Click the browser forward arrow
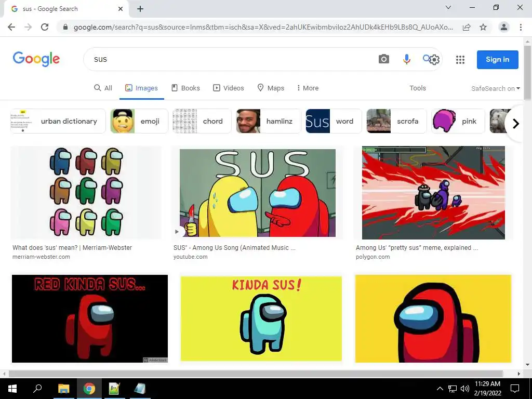The image size is (532, 399). pos(28,27)
